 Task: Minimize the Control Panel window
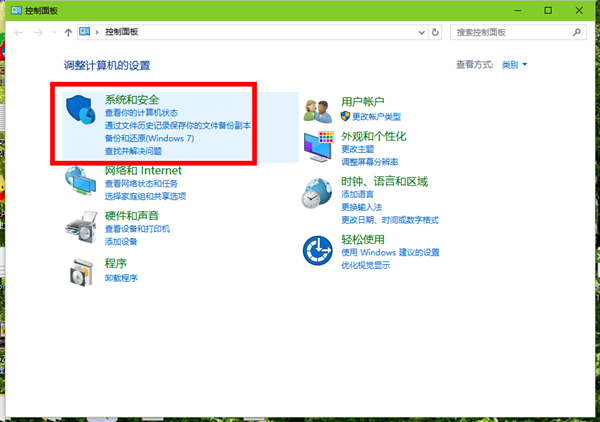[518, 10]
